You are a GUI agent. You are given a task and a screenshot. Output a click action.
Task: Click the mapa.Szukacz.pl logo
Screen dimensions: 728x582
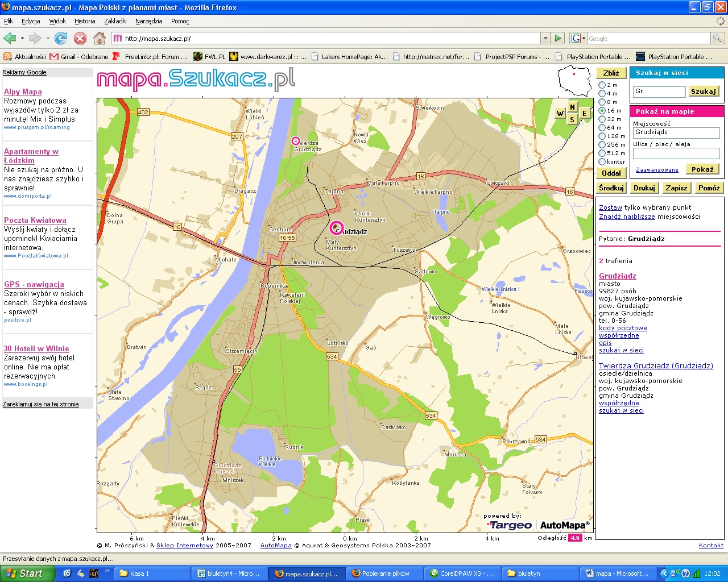(196, 79)
